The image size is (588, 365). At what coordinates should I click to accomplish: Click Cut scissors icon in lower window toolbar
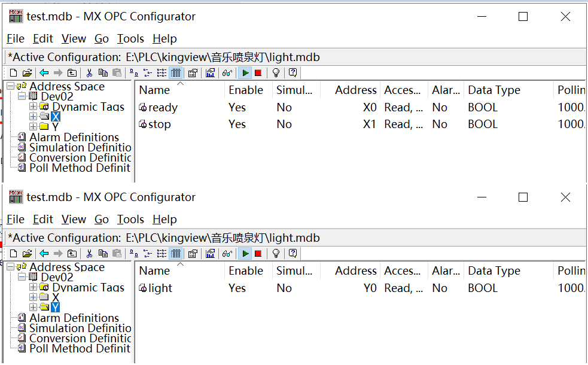pyautogui.click(x=89, y=254)
